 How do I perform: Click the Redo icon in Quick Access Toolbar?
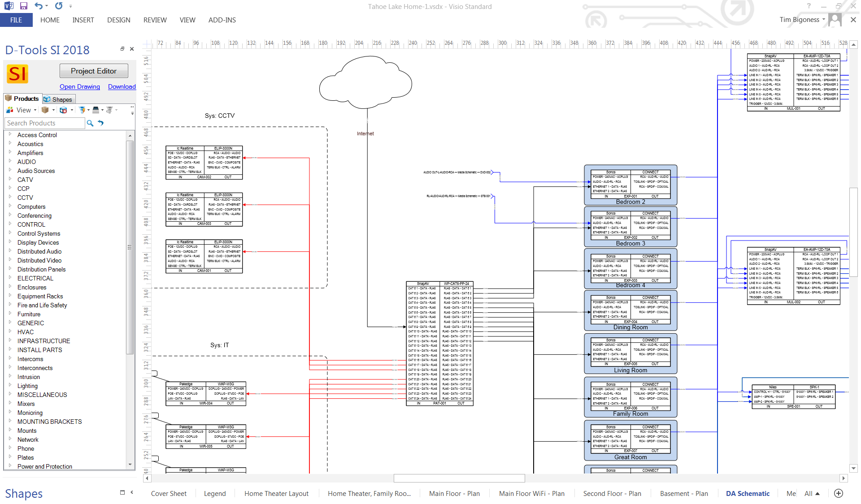tap(58, 6)
